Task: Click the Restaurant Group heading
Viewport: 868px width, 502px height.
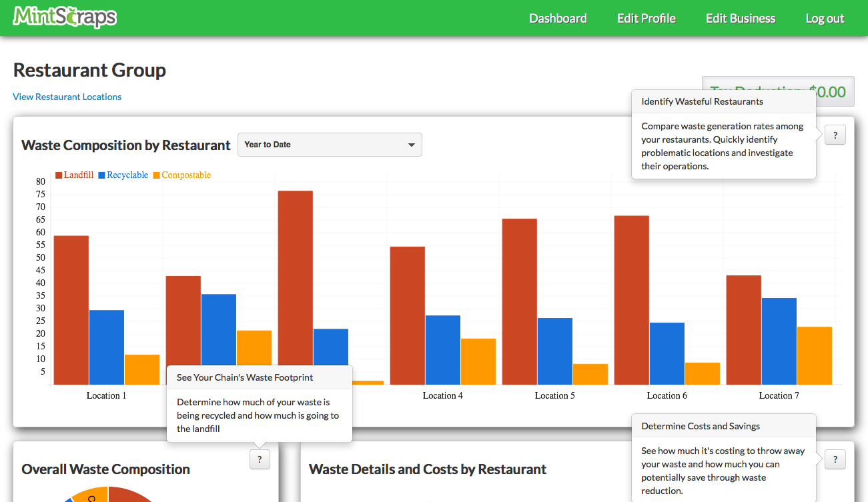Action: (x=89, y=70)
